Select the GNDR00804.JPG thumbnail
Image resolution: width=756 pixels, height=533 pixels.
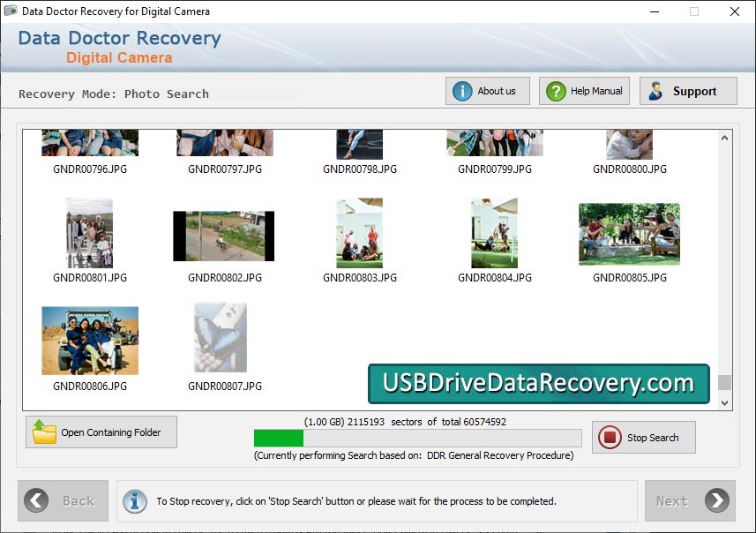pos(494,233)
